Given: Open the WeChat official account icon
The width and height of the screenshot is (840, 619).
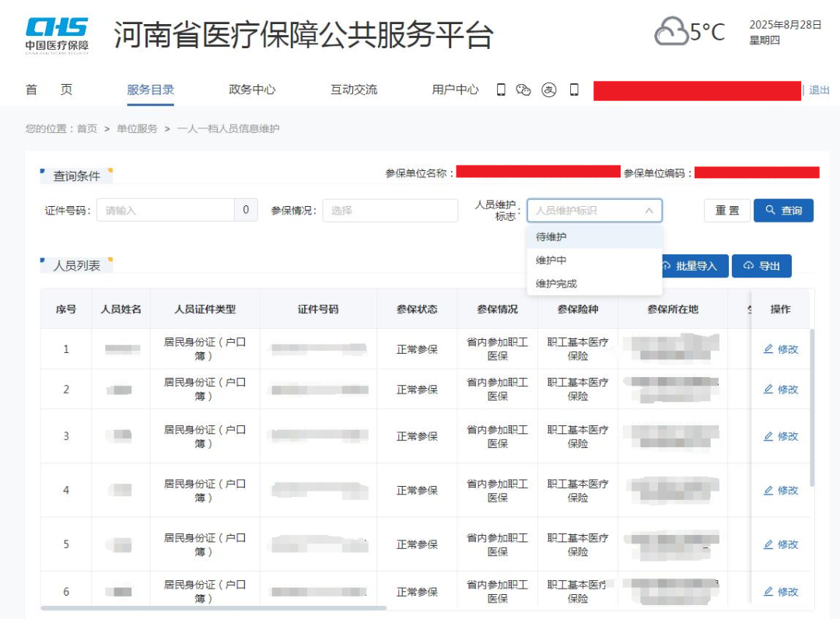Looking at the screenshot, I should click(523, 90).
